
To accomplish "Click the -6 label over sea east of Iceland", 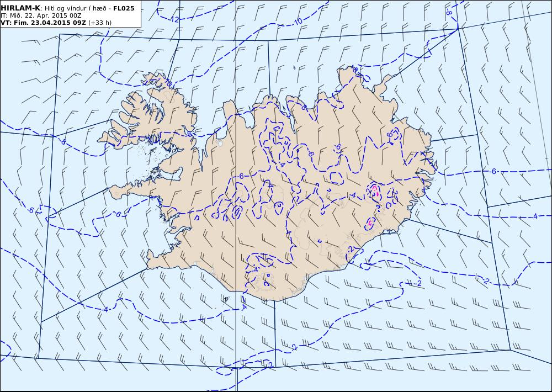I will pos(492,171).
